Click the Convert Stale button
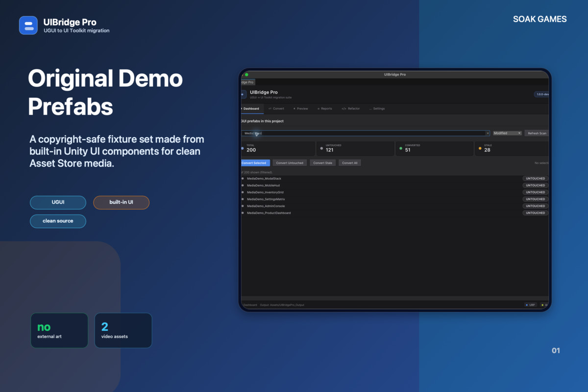This screenshot has height=392, width=588. pyautogui.click(x=323, y=163)
